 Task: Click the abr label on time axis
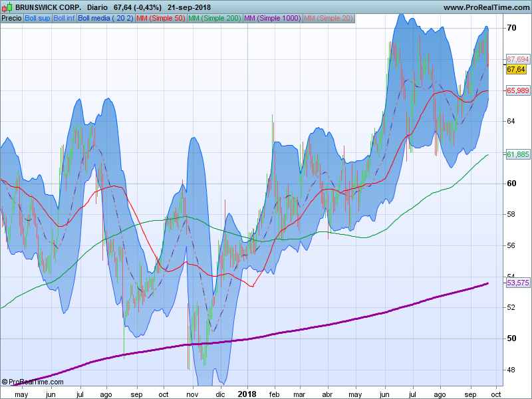pos(327,394)
